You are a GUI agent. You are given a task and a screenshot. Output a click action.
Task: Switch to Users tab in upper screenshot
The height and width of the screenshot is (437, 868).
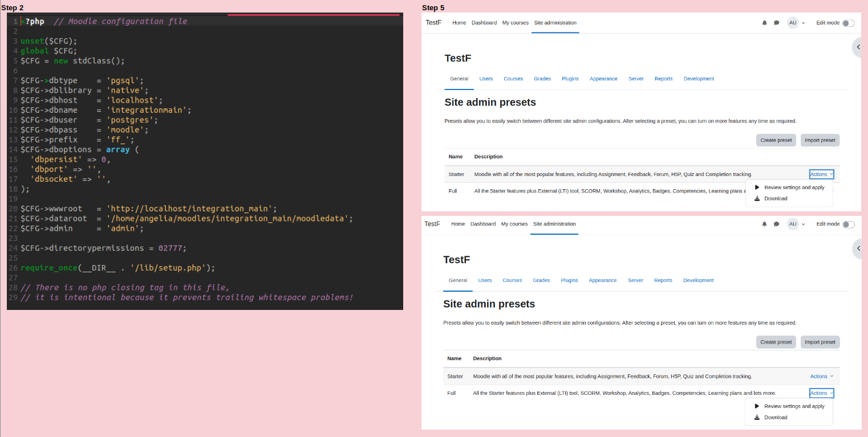click(486, 79)
